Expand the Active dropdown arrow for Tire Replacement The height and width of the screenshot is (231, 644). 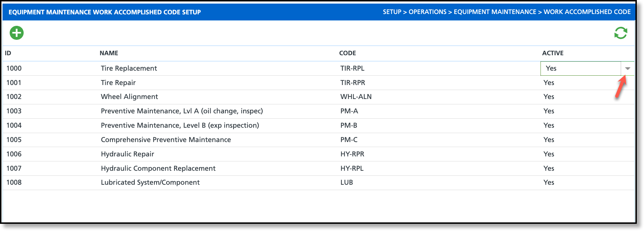(628, 69)
